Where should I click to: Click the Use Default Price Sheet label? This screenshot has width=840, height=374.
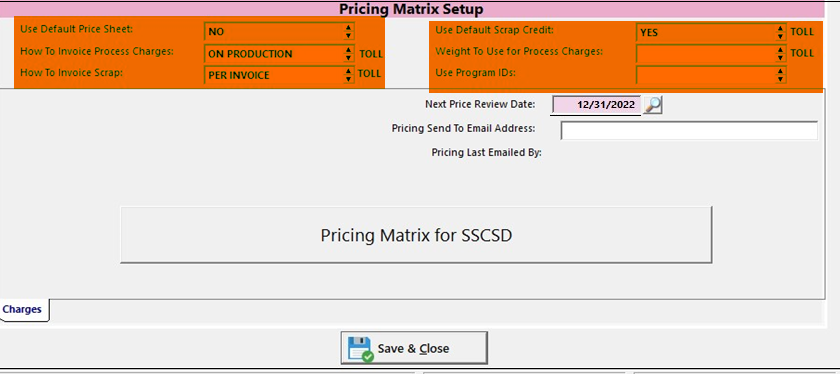[x=77, y=29]
